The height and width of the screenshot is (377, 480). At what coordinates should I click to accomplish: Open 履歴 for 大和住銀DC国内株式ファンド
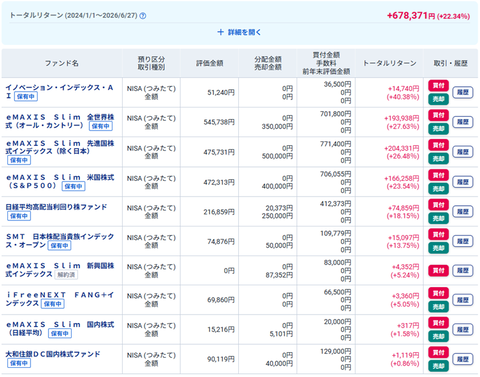click(463, 359)
